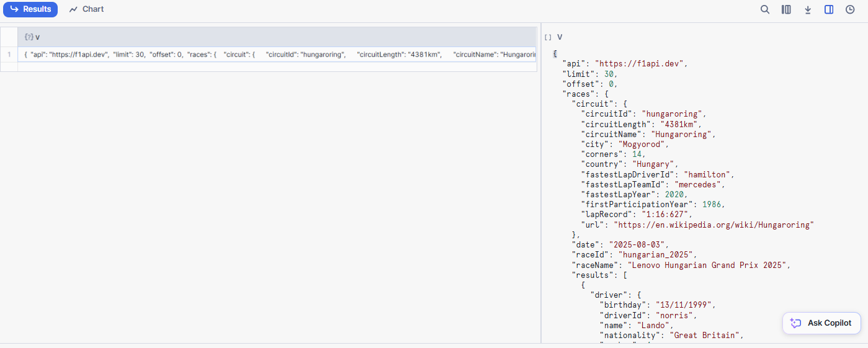Image resolution: width=868 pixels, height=348 pixels.
Task: Select row number 1 in grid
Action: pyautogui.click(x=9, y=55)
